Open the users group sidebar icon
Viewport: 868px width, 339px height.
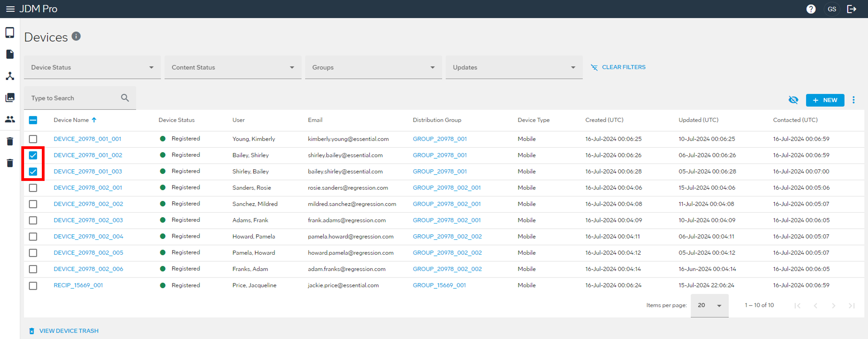coord(10,119)
